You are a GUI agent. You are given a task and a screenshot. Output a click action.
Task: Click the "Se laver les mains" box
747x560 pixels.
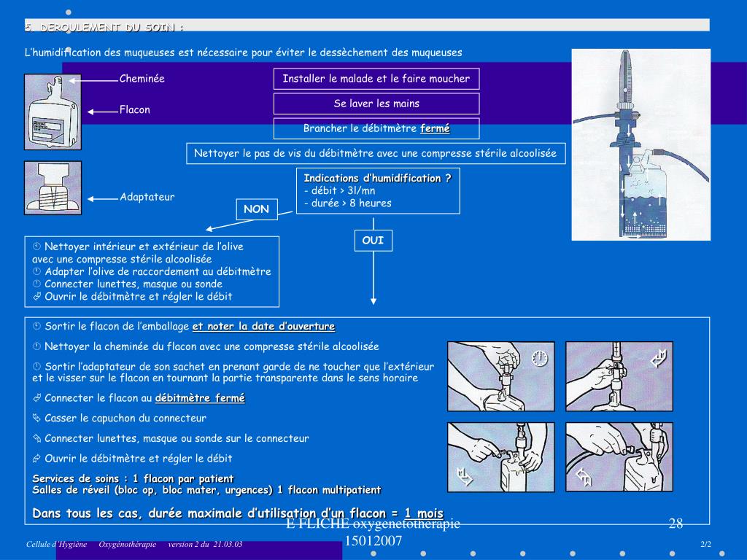(376, 104)
